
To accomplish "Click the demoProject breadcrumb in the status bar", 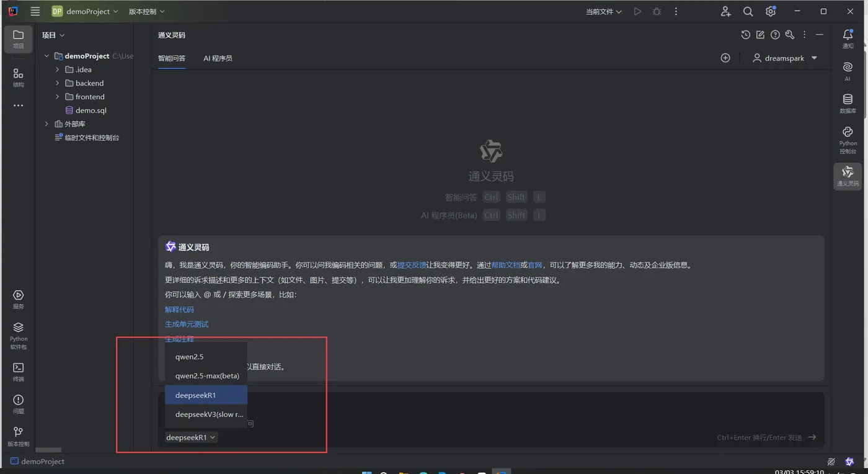I will click(37, 462).
